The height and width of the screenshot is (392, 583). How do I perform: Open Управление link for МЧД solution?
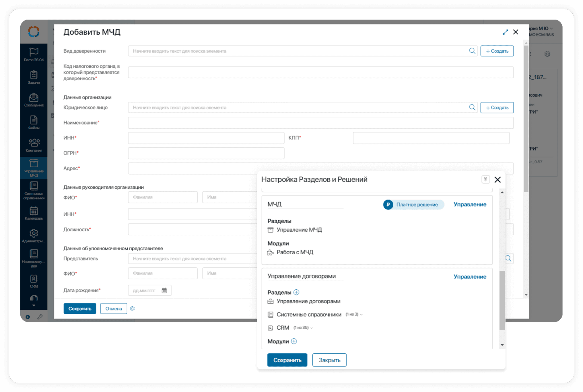click(x=470, y=204)
